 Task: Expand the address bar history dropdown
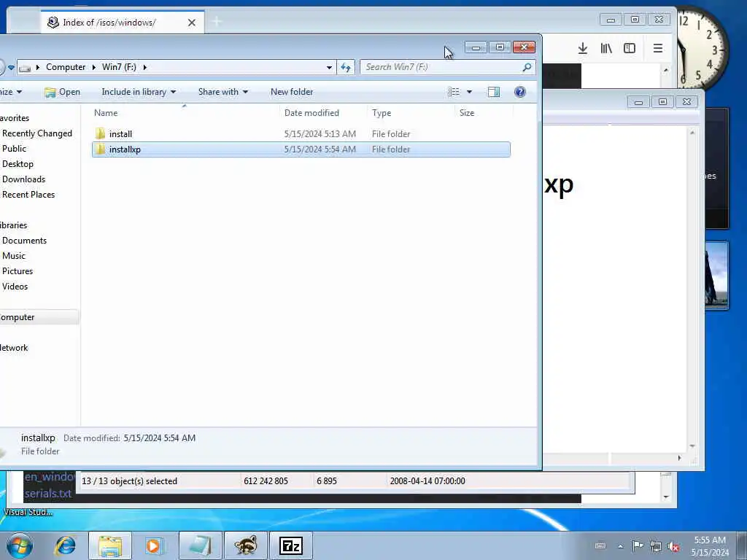(329, 67)
